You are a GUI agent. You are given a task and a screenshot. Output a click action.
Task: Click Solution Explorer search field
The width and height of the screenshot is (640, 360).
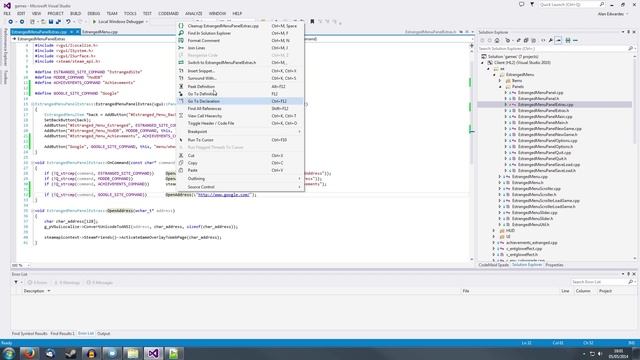click(x=556, y=49)
